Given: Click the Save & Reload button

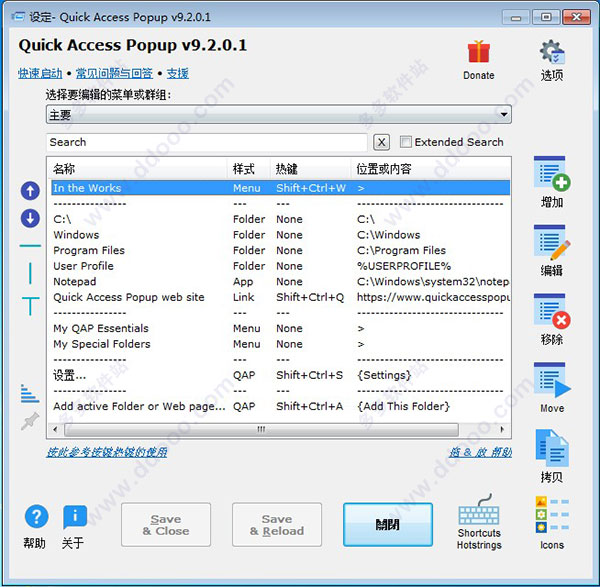Looking at the screenshot, I should (277, 525).
